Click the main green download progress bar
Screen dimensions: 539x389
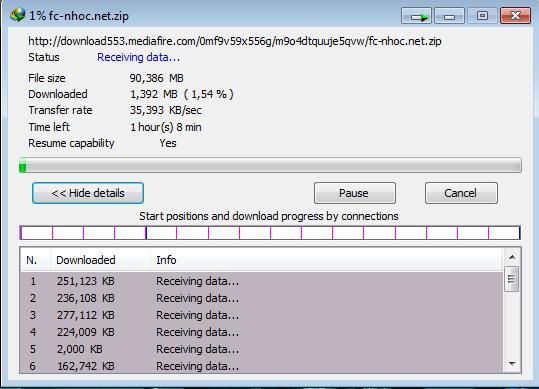click(270, 166)
